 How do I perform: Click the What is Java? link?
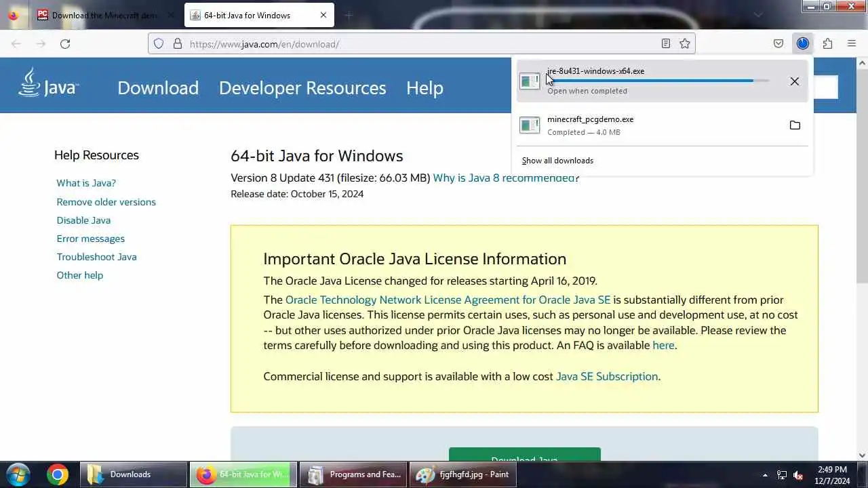pyautogui.click(x=86, y=183)
